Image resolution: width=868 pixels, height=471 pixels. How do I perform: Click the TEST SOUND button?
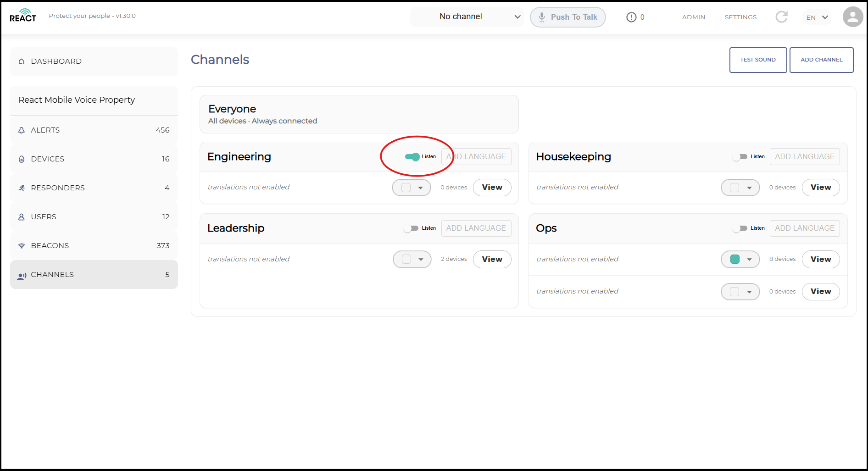(x=758, y=60)
